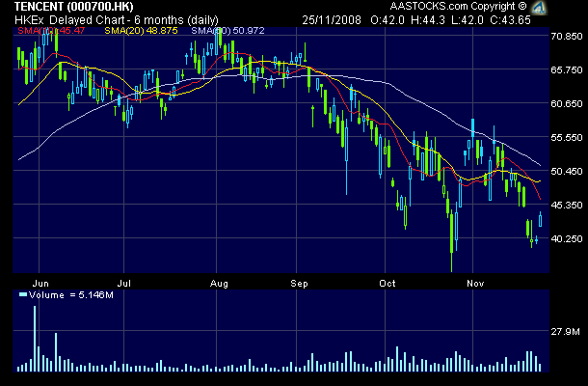Click the 70.850 price axis label
Screen dimensions: 588x386
[x=567, y=37]
